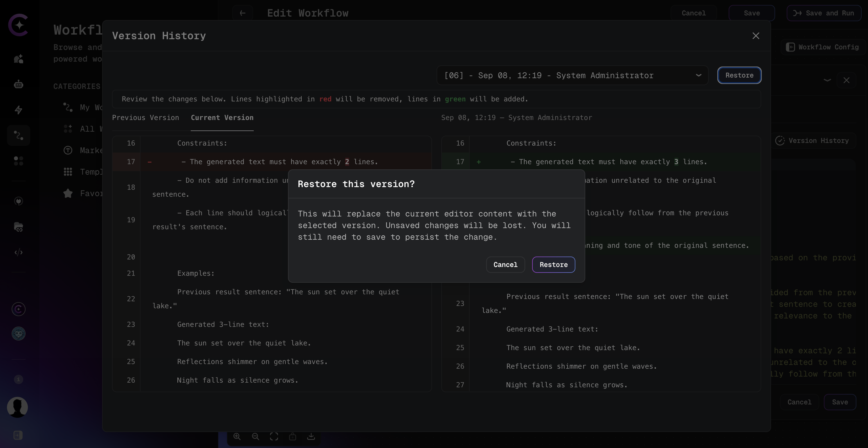This screenshot has width=868, height=448.
Task: Zoom in on the workflow canvas
Action: [237, 437]
